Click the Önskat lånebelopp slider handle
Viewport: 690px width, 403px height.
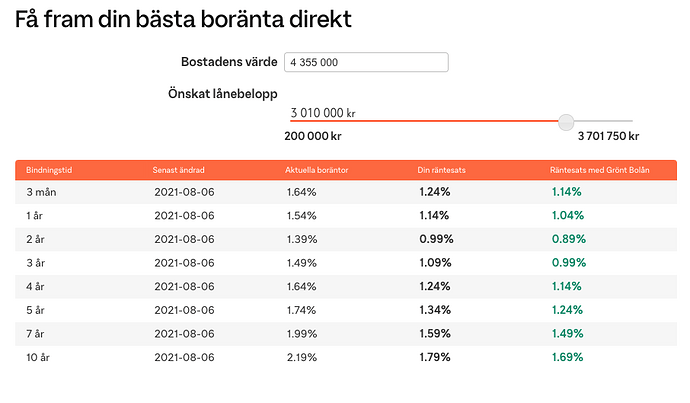tap(566, 121)
